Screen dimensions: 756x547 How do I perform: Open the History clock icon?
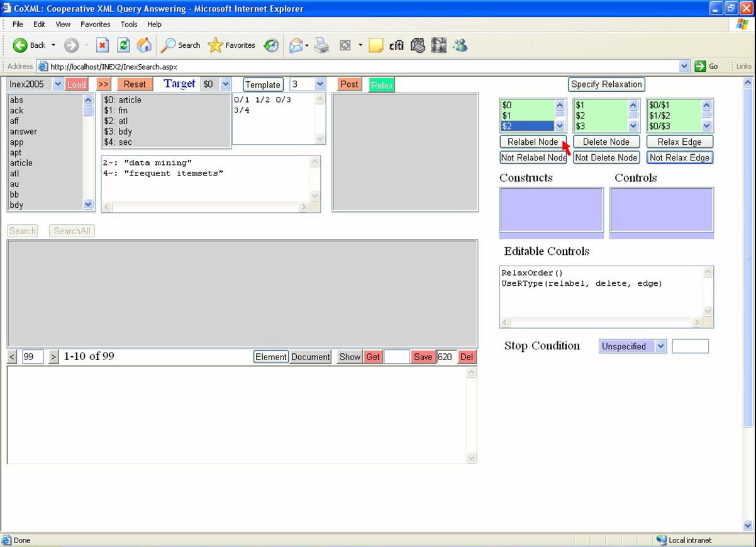pyautogui.click(x=271, y=45)
